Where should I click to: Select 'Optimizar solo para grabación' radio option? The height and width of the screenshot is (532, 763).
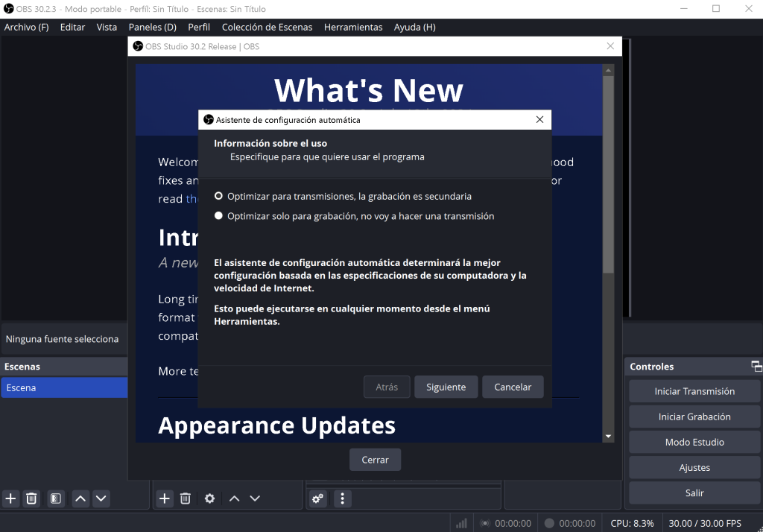[218, 216]
